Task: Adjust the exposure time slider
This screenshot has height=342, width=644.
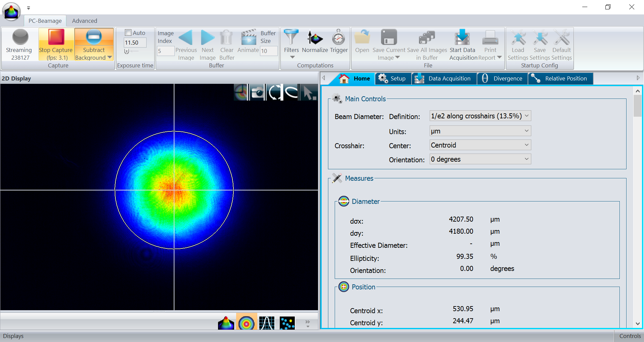Action: 127,51
